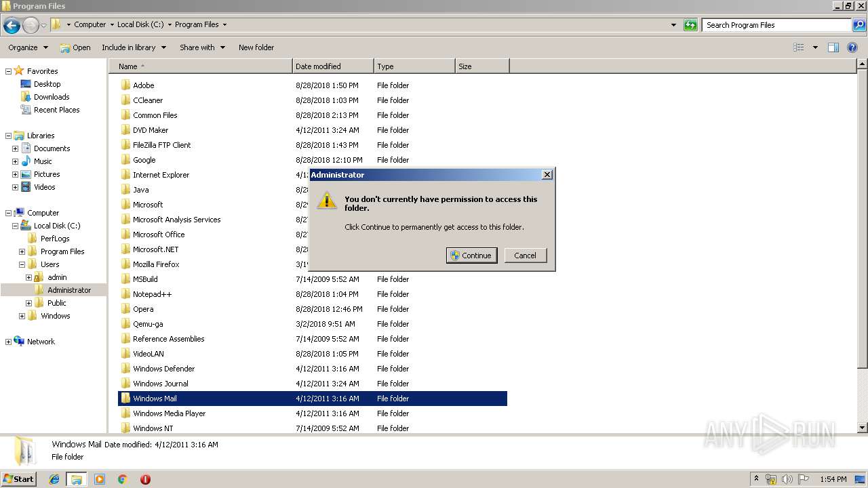Screen dimensions: 868x488
Task: Sort by the Type column header
Action: pos(414,66)
